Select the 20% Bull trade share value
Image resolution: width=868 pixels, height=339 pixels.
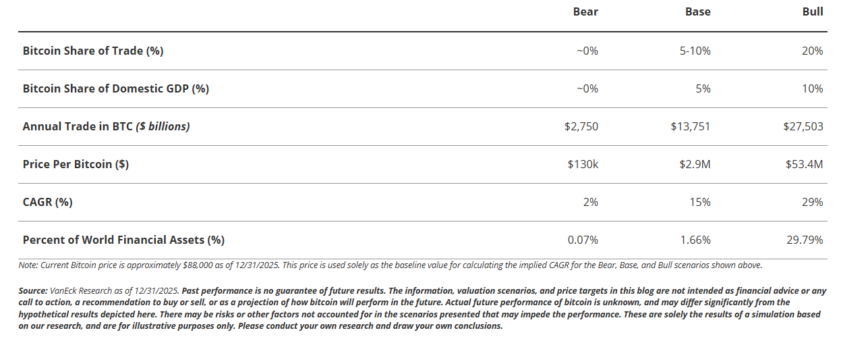812,51
